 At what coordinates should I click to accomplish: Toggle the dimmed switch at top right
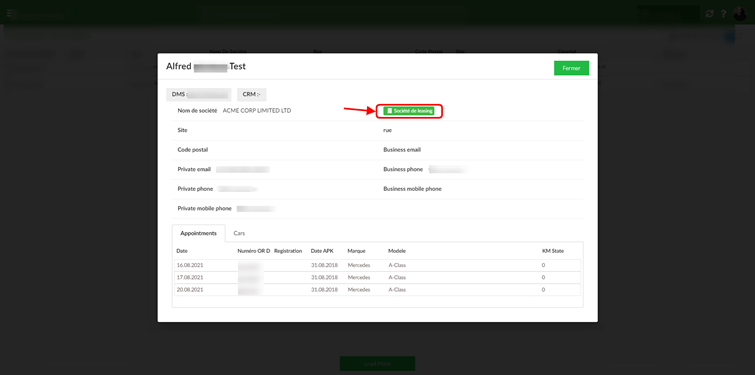729,37
